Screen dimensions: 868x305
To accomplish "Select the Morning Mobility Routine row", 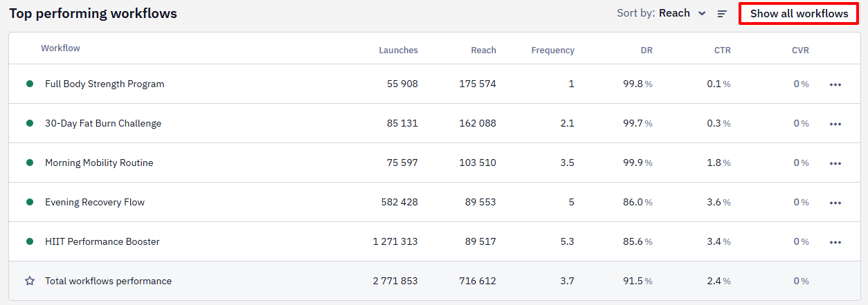I will click(x=434, y=163).
